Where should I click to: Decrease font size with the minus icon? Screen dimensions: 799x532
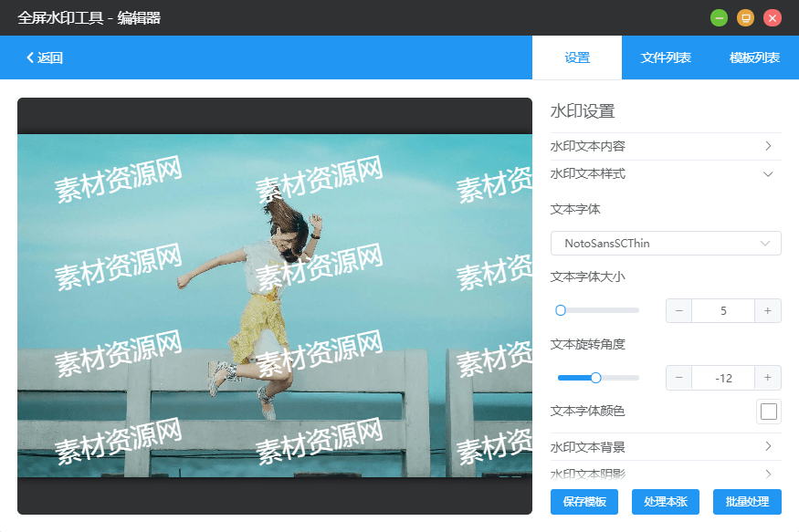[x=679, y=310]
